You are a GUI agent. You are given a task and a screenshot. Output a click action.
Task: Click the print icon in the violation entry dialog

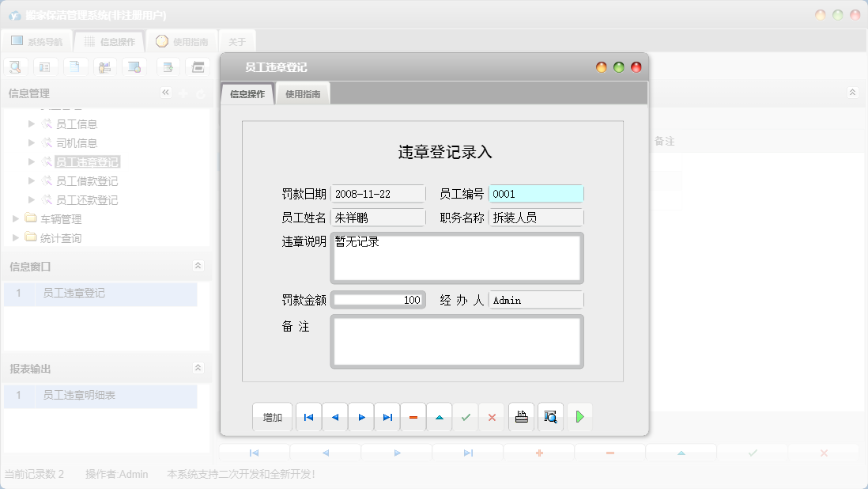[x=521, y=417]
